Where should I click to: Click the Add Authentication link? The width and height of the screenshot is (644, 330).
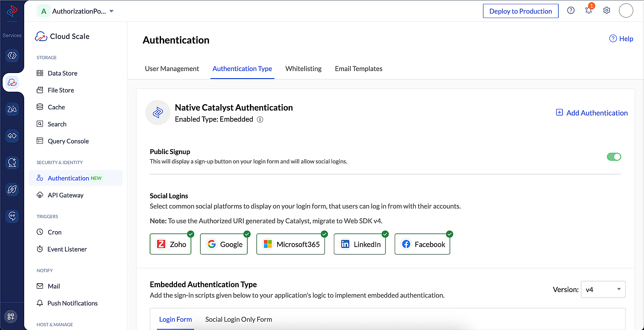tap(592, 113)
